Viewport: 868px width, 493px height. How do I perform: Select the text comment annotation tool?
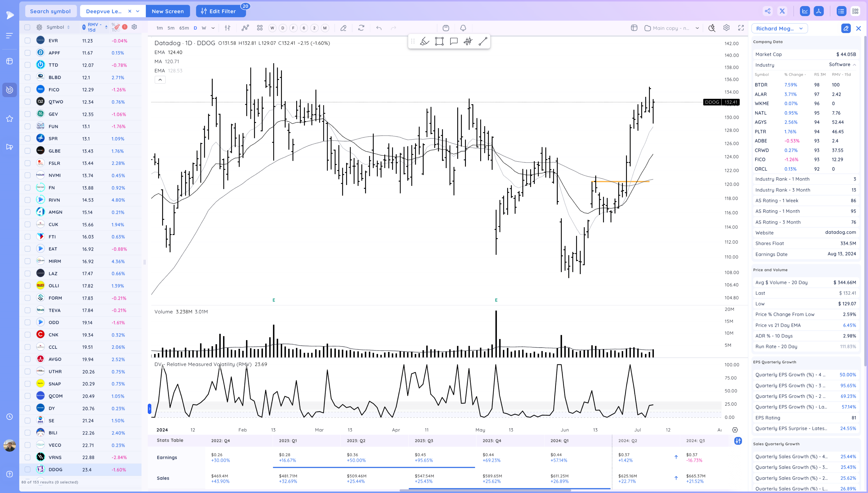(454, 42)
